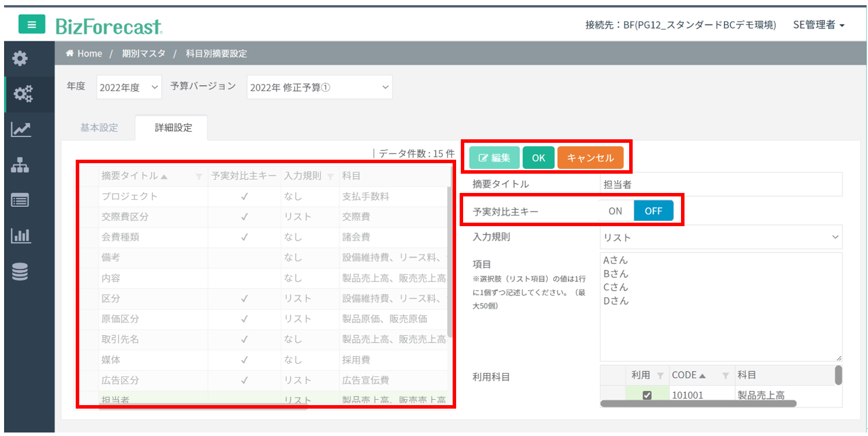Expand the 年度 dropdown showing 2022年度
The width and height of the screenshot is (868, 436).
pyautogui.click(x=128, y=87)
